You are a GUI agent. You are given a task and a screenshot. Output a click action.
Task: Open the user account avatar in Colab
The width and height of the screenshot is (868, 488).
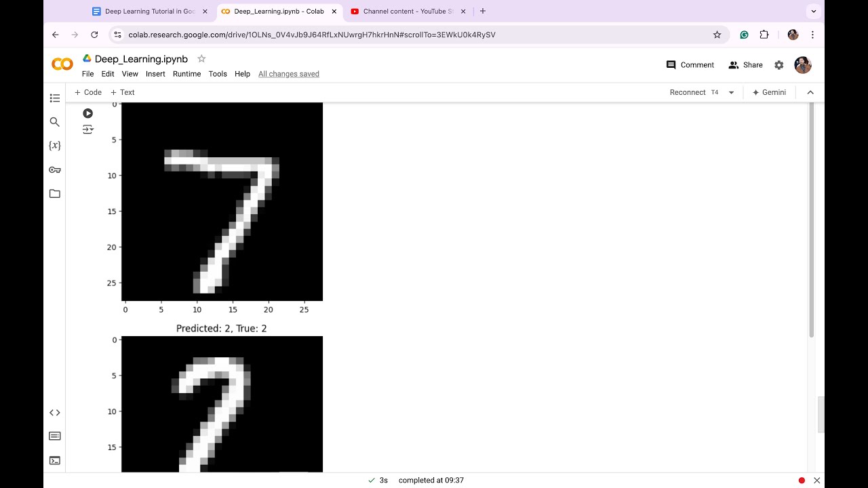[x=803, y=65]
